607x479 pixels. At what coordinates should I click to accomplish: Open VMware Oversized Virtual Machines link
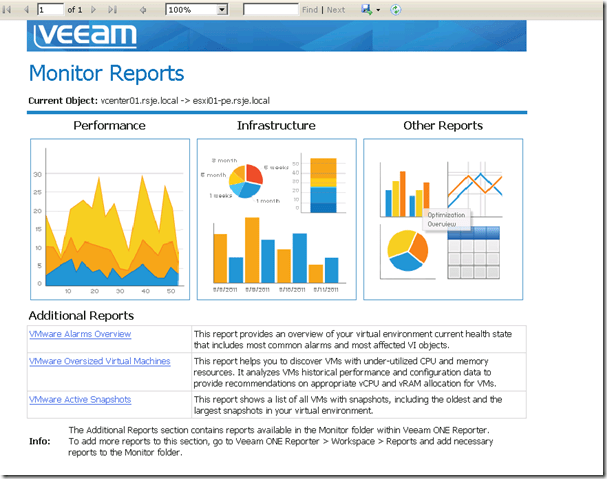click(99, 361)
